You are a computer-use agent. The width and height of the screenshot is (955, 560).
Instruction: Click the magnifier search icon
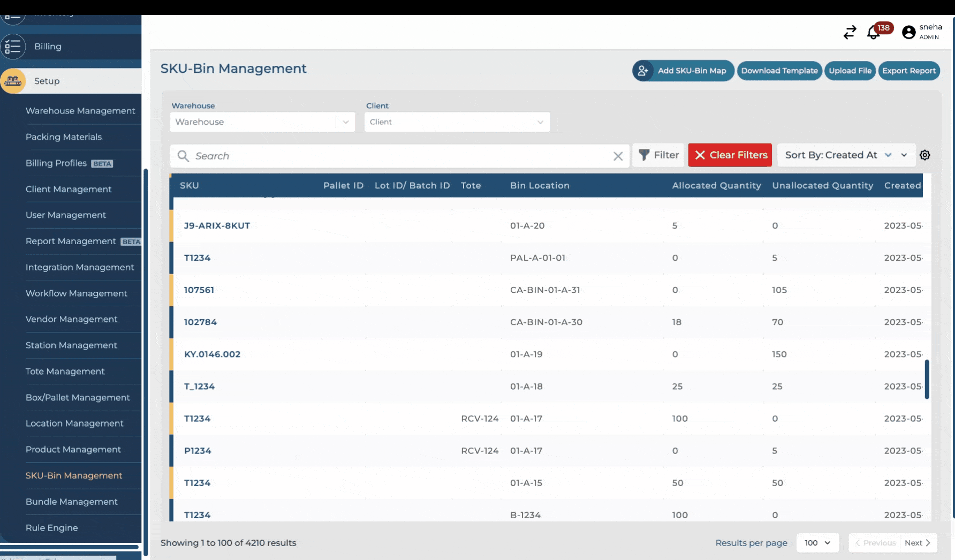pos(183,156)
